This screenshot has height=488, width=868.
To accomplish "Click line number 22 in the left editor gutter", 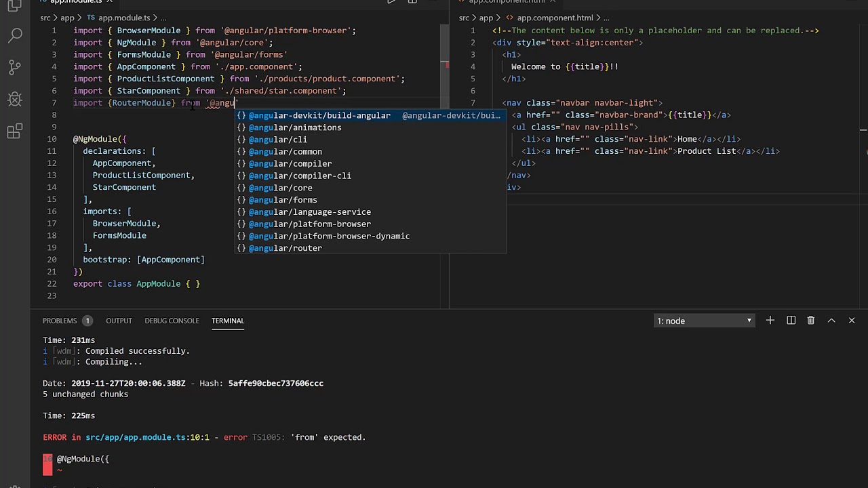I will click(52, 283).
